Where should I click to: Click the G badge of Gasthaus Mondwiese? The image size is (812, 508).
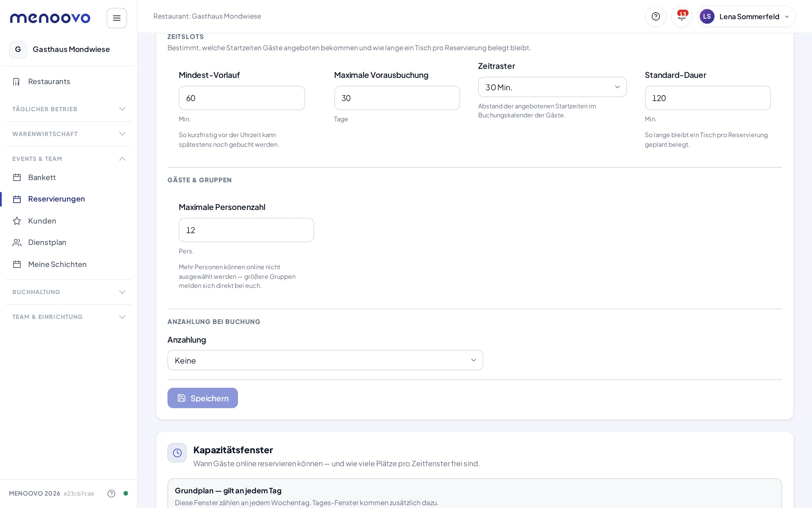coord(18,49)
